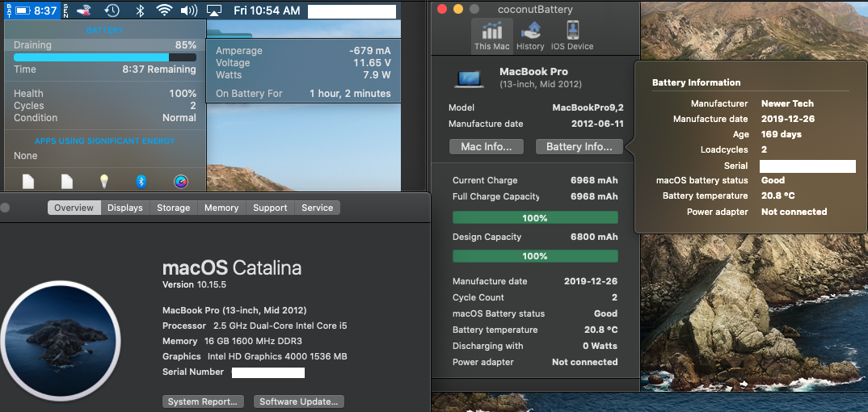Click the Processor 2.5 GHz Dual-Core line
Viewport: 868px width, 412px height.
(255, 326)
